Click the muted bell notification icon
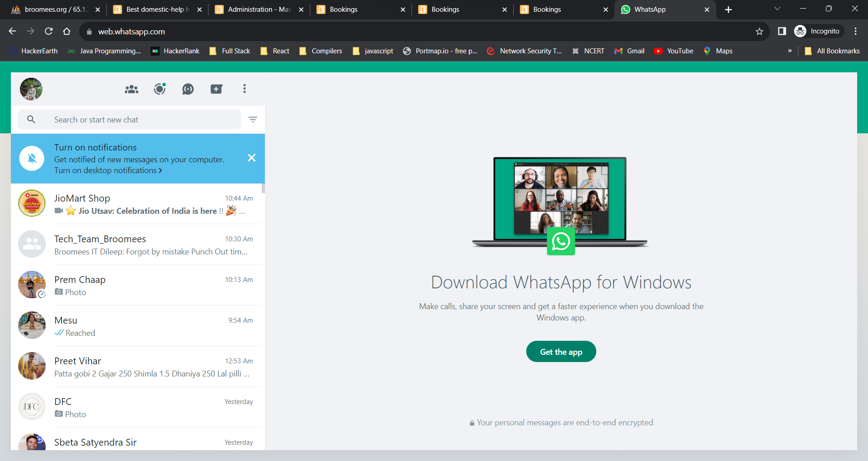This screenshot has height=461, width=868. pos(32,158)
